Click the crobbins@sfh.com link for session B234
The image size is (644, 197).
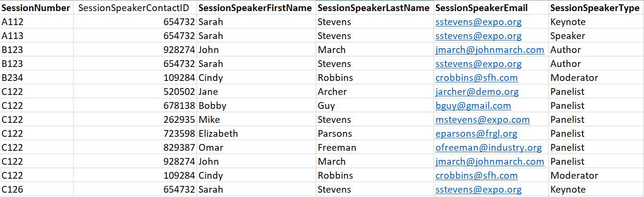476,78
